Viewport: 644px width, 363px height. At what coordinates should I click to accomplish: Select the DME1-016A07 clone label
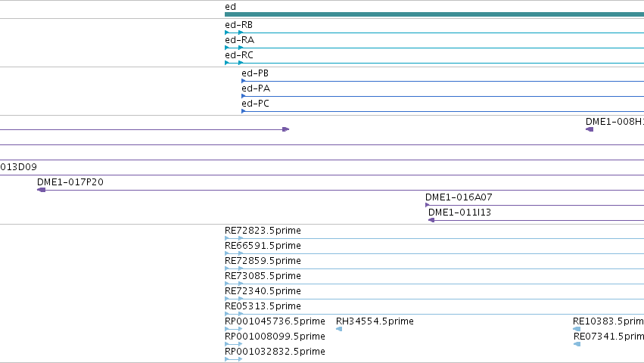click(x=459, y=197)
